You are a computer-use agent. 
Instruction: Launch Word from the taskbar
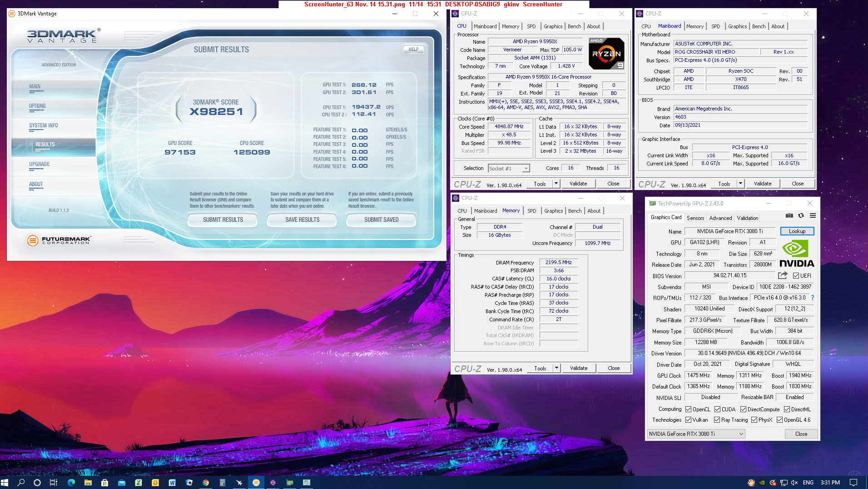pos(172,483)
